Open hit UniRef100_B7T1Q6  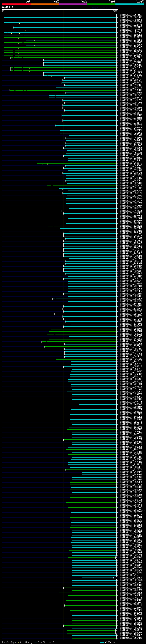pyautogui.click(x=131, y=324)
